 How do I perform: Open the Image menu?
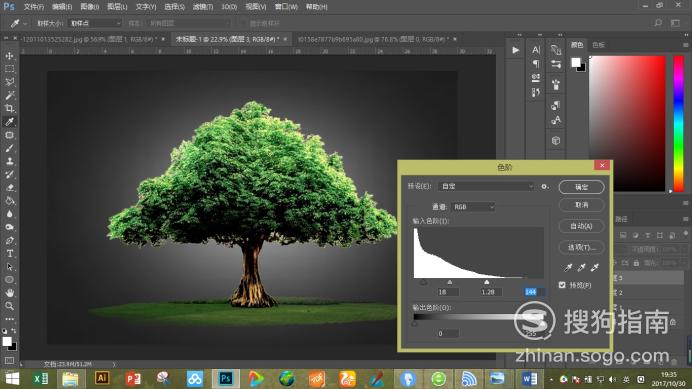point(90,7)
